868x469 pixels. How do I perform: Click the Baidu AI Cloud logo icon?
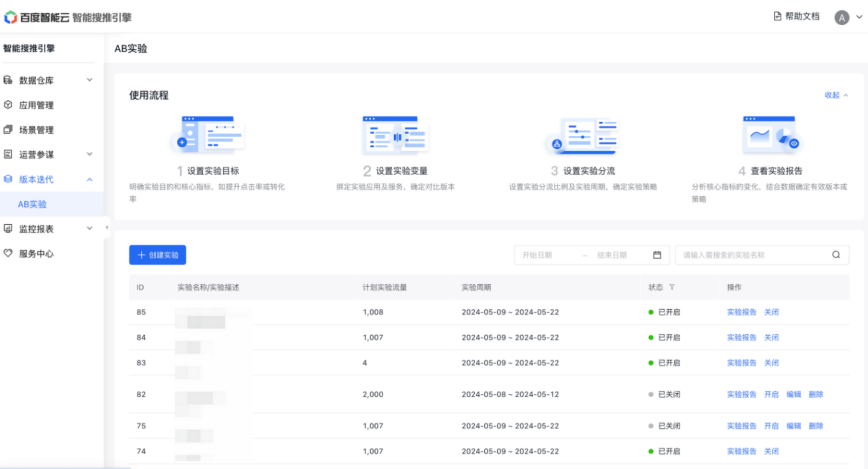click(x=11, y=17)
